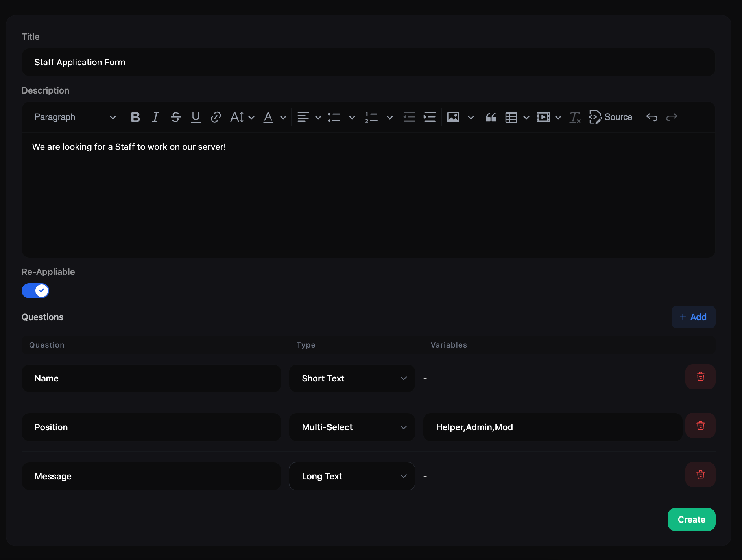Edit the Position question field
Viewport: 742px width, 560px height.
[151, 427]
